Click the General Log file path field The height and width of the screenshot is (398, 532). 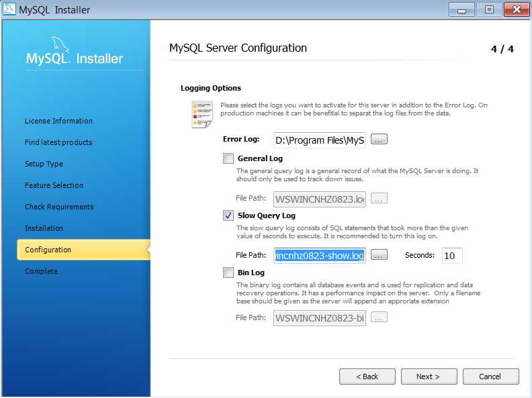320,199
